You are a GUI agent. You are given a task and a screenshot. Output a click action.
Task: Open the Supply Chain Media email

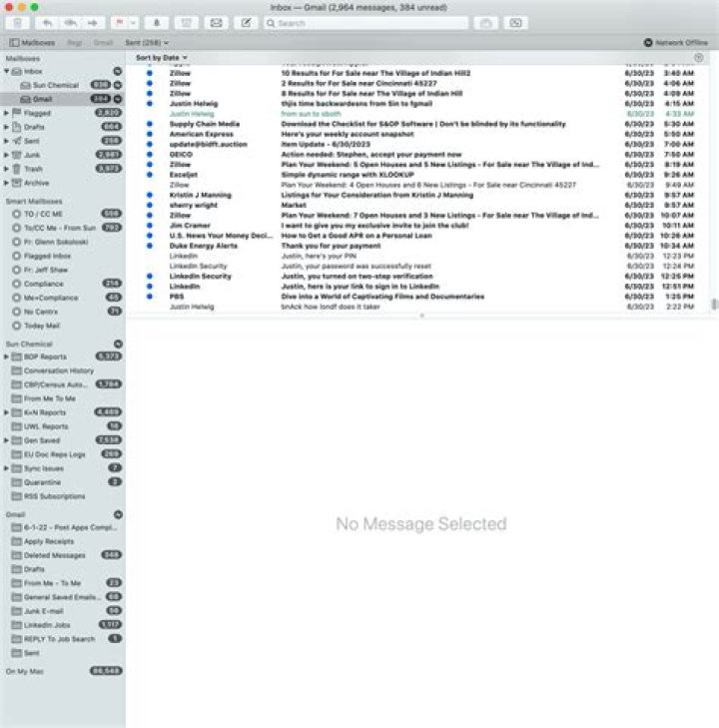[x=417, y=124]
